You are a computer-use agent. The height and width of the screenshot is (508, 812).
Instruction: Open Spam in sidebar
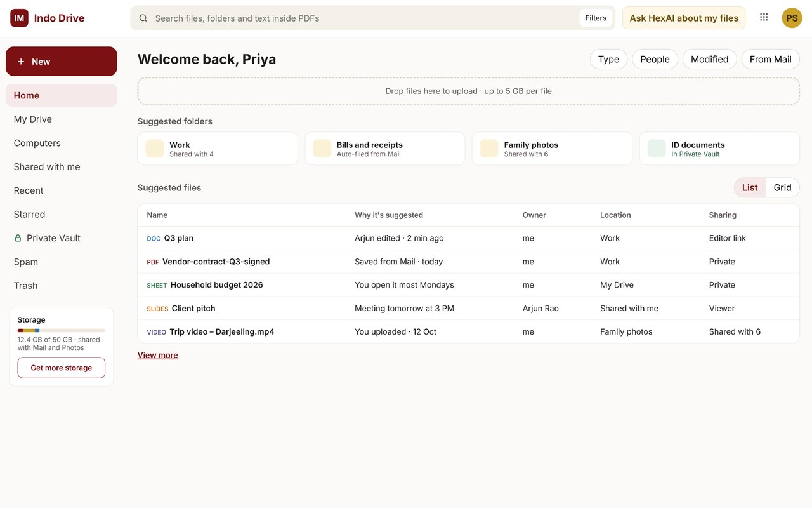point(62,262)
